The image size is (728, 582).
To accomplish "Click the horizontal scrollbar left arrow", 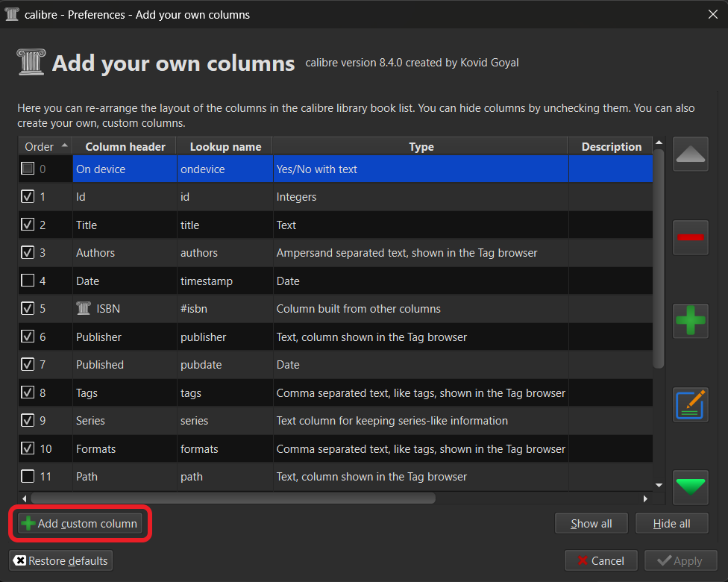I will click(x=24, y=498).
